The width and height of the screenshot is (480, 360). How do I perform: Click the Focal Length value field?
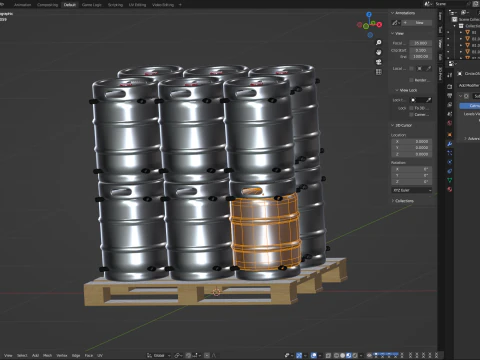click(x=421, y=43)
